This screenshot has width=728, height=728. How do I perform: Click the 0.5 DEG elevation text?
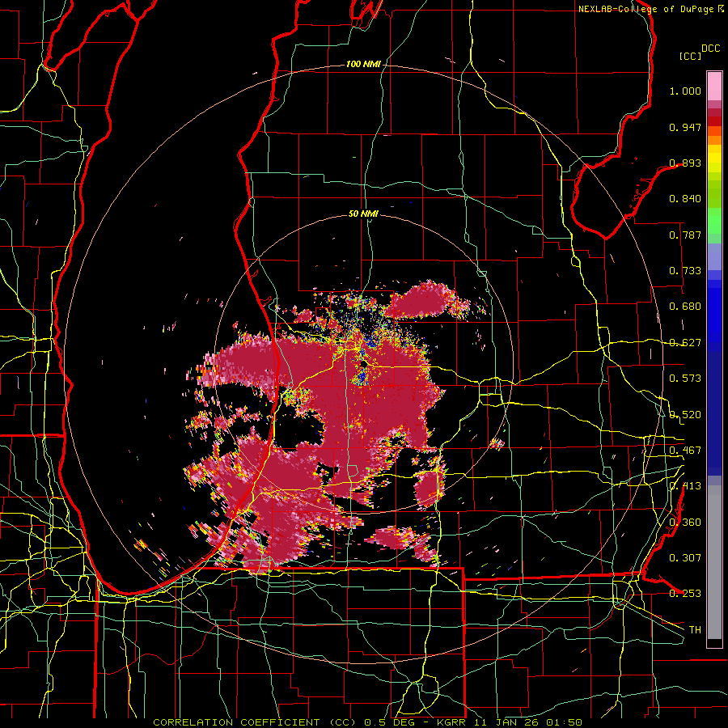[x=389, y=722]
